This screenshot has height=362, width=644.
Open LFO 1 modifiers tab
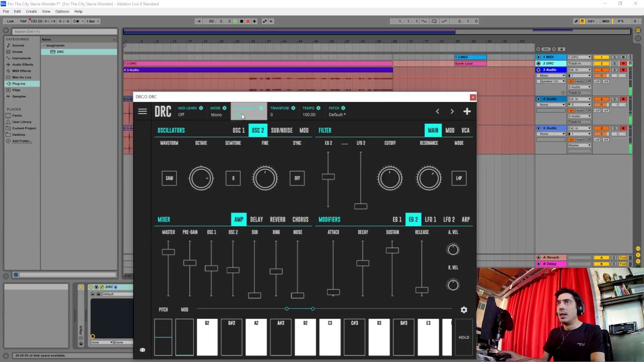click(430, 220)
